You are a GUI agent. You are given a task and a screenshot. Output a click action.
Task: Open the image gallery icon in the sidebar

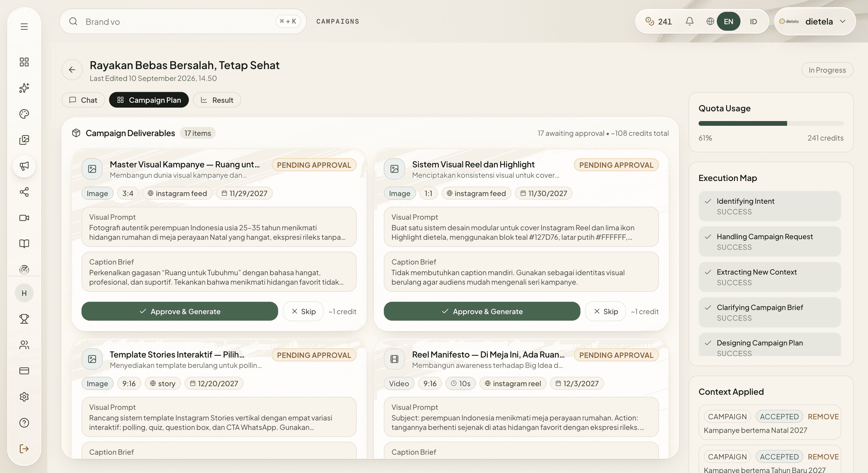tap(24, 140)
